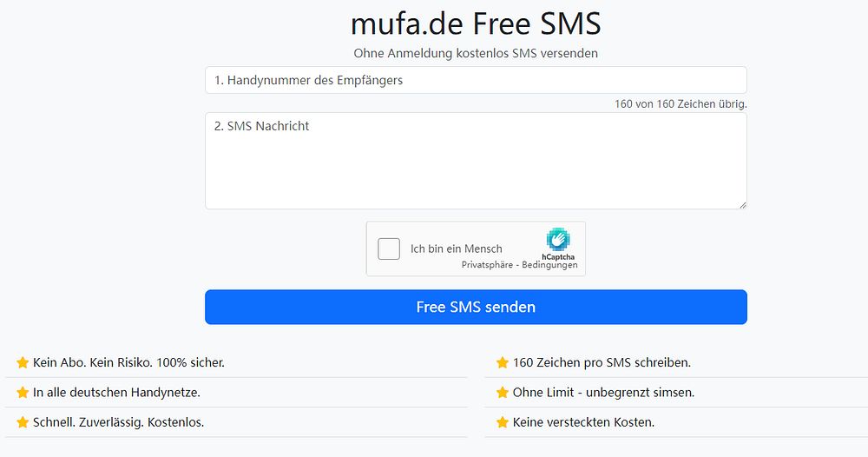Image resolution: width=868 pixels, height=457 pixels.
Task: Focus the Handynummer des Empfängers field
Action: 476,80
